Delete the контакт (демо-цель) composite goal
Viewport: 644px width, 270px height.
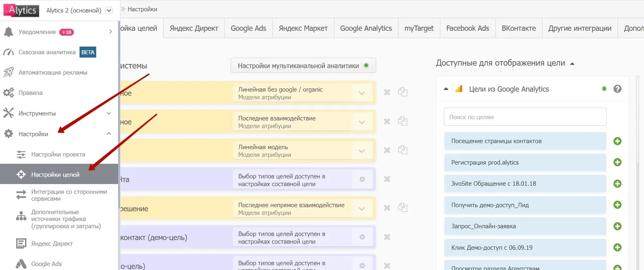(x=387, y=237)
